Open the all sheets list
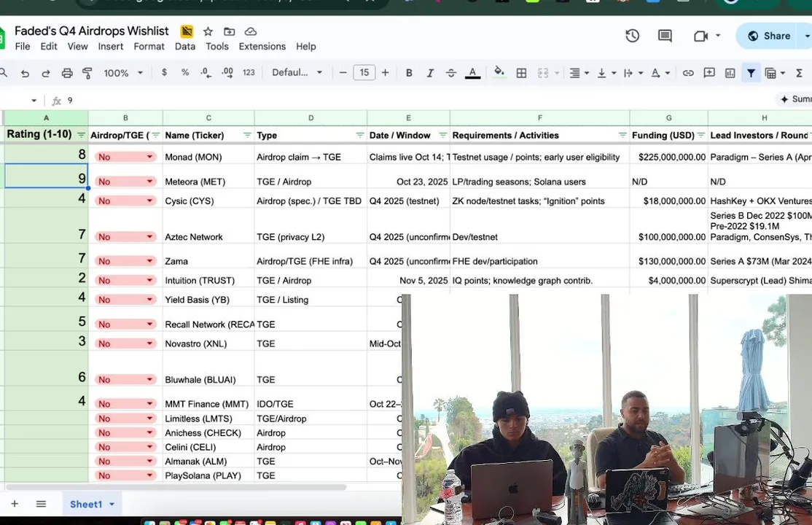812x525 pixels. pyautogui.click(x=41, y=504)
